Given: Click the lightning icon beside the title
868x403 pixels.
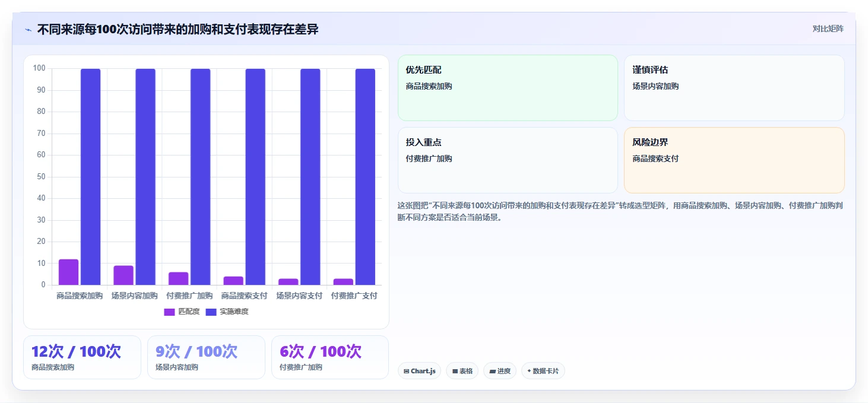Looking at the screenshot, I should tap(28, 30).
